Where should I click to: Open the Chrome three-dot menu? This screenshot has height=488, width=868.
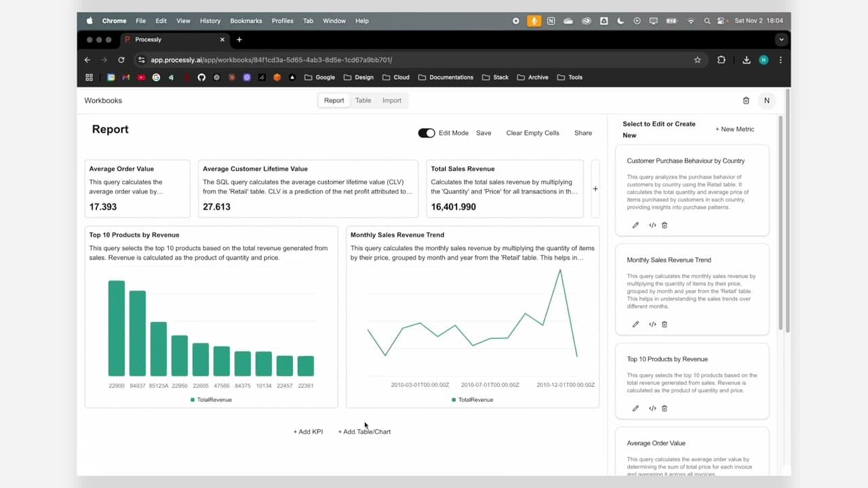[x=781, y=60]
